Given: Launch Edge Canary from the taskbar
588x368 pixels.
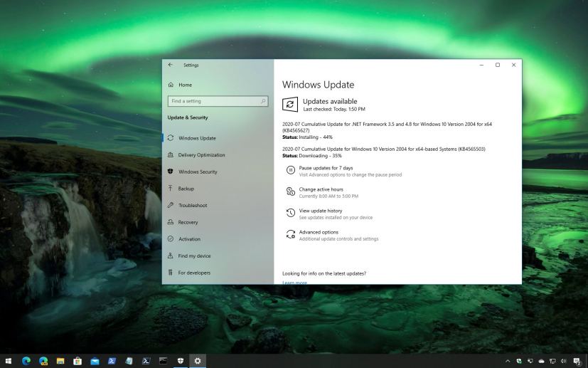Looking at the screenshot, I should 43,361.
